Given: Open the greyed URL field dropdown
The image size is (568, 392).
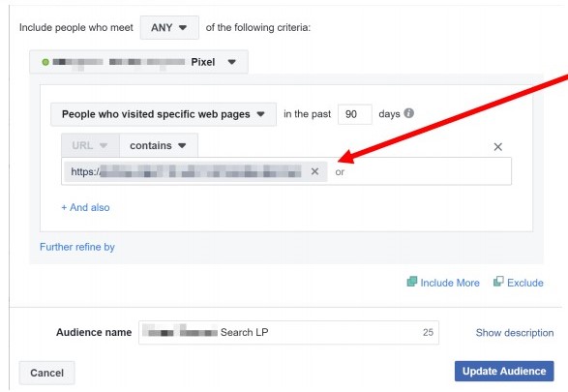Looking at the screenshot, I should point(90,145).
